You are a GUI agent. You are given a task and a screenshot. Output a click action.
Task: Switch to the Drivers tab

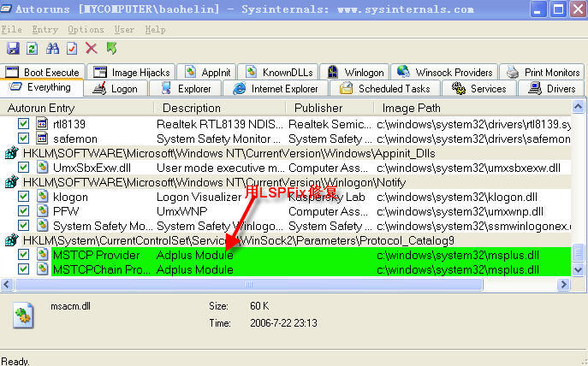(x=552, y=89)
